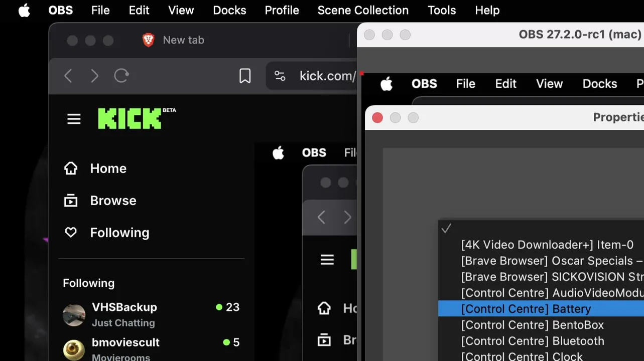Select '[Control Centre] BentoBox' option

(541, 325)
